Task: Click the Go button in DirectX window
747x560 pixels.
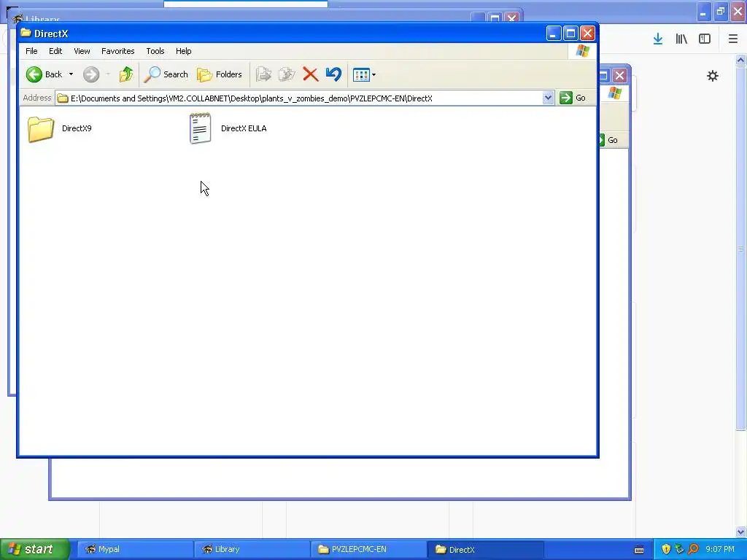Action: [x=573, y=98]
